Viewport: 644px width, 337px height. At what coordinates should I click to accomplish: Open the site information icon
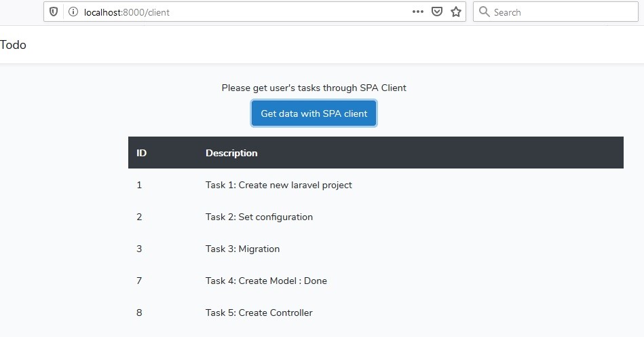tap(73, 12)
